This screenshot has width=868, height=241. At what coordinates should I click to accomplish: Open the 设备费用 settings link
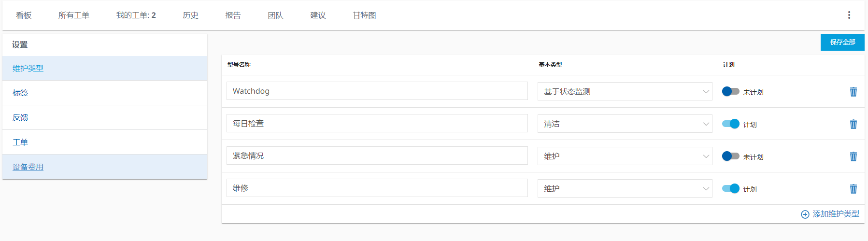tap(28, 167)
